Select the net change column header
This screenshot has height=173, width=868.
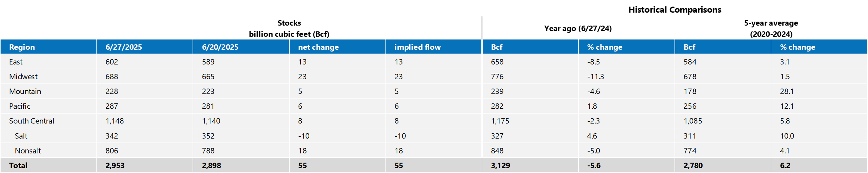click(318, 47)
